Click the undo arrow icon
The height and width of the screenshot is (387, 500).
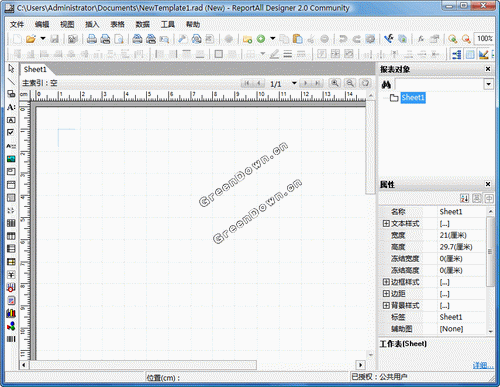(343, 39)
